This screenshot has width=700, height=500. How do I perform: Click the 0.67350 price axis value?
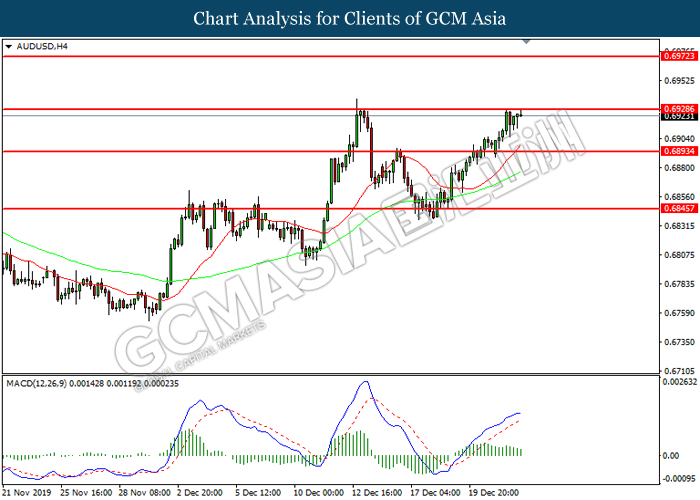679,342
